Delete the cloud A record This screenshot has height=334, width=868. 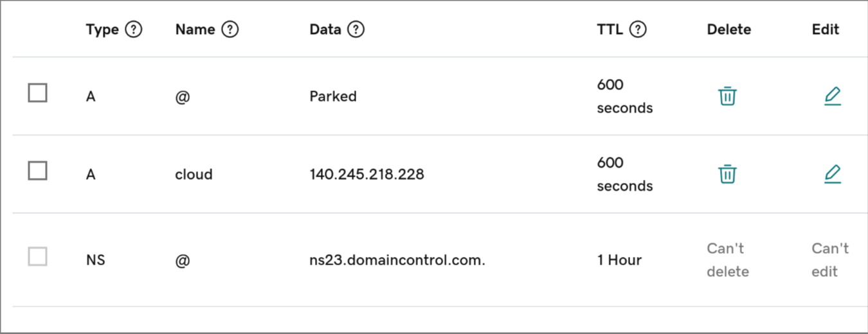[x=727, y=174]
